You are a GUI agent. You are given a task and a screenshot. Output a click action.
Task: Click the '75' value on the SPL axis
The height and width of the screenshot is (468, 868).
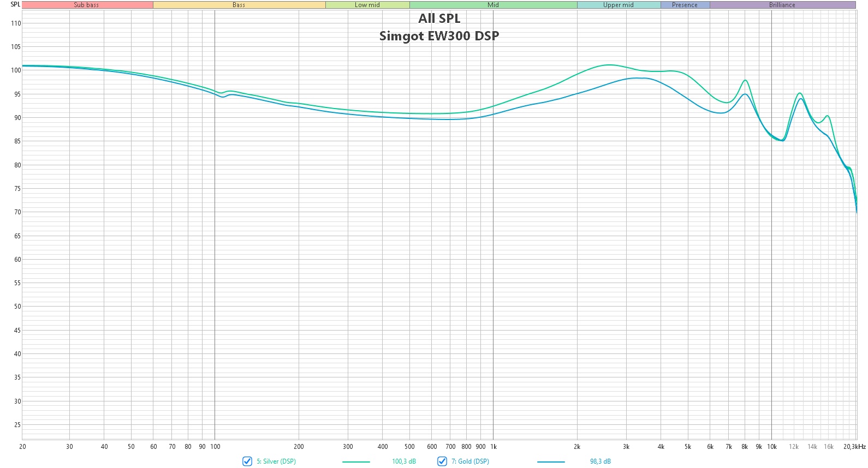[x=17, y=189]
